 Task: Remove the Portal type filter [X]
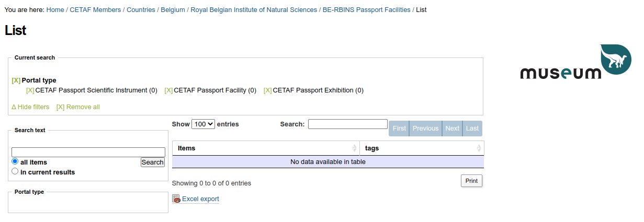tap(16, 80)
